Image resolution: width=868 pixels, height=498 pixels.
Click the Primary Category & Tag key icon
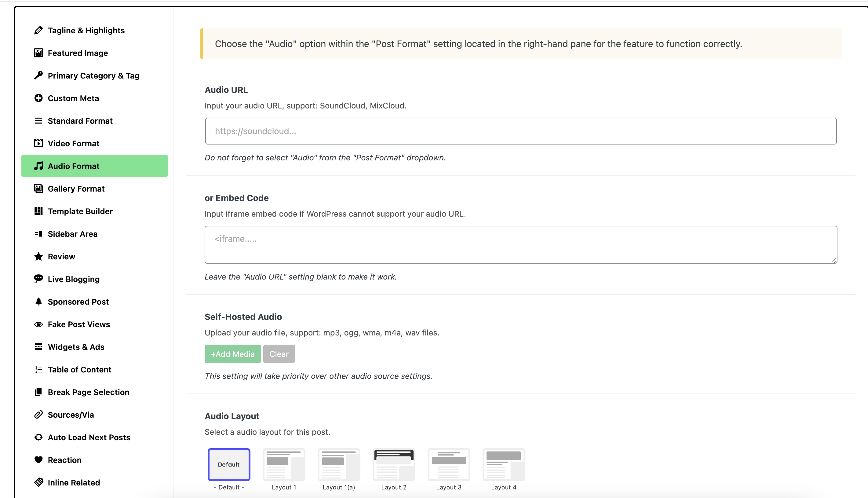coord(38,75)
